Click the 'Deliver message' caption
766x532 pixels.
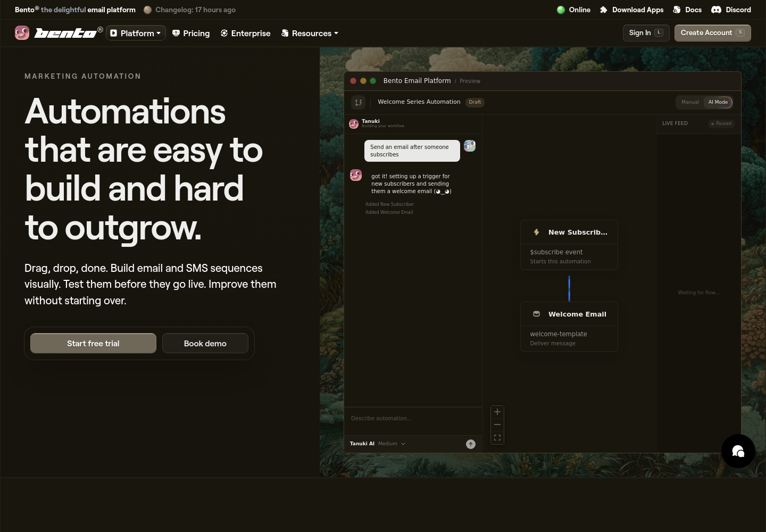tap(553, 344)
